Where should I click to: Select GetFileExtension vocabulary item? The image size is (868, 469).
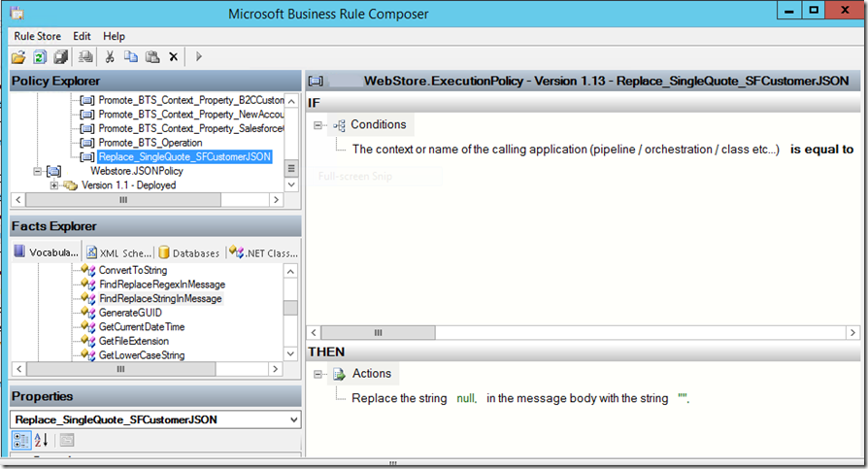pos(134,341)
